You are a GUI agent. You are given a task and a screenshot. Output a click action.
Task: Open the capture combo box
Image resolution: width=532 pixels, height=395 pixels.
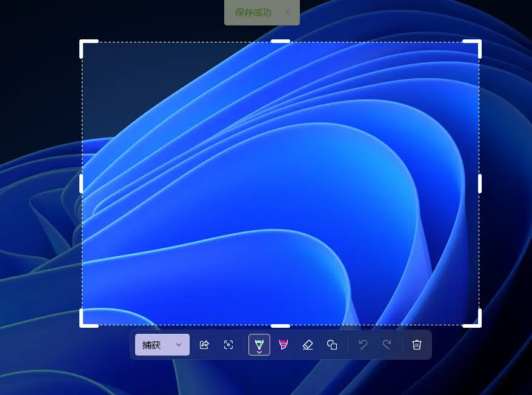click(x=162, y=345)
